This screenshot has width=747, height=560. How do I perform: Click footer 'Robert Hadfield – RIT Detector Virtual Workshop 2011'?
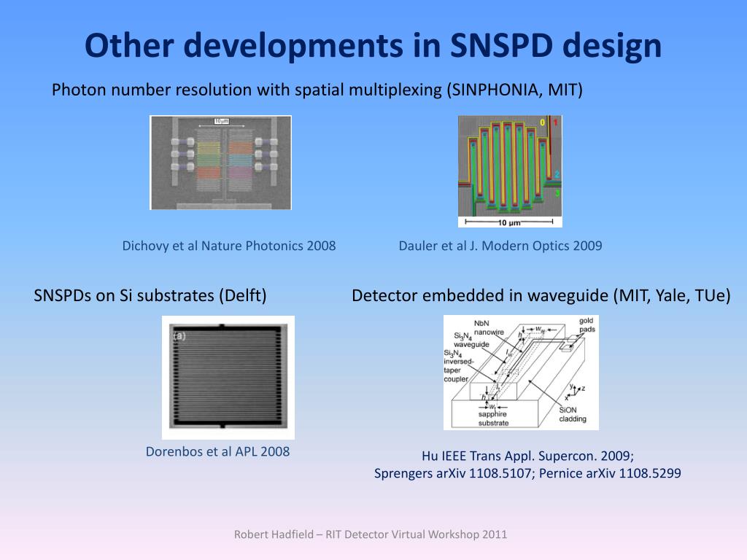tap(371, 534)
